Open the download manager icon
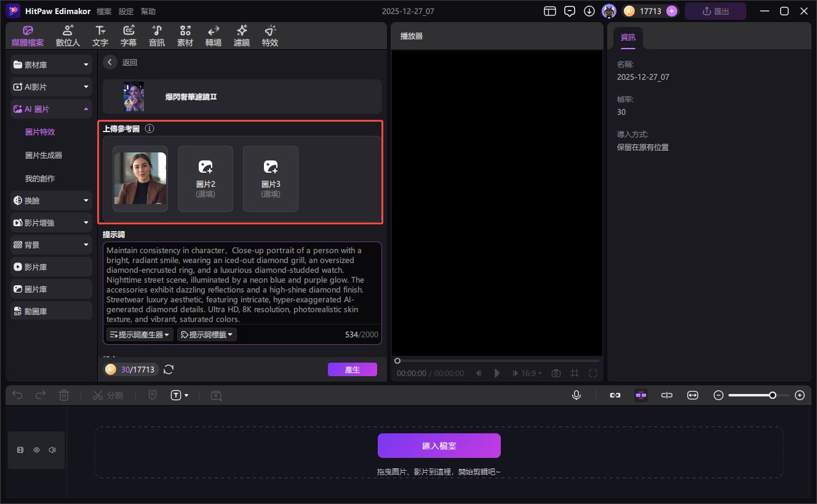Screen dimensions: 817x504 coord(589,11)
